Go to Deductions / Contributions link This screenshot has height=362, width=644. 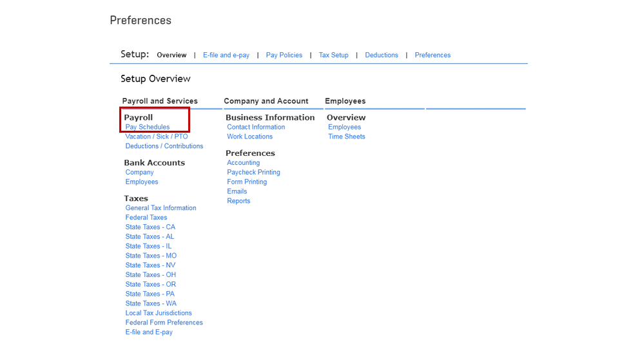click(x=164, y=146)
